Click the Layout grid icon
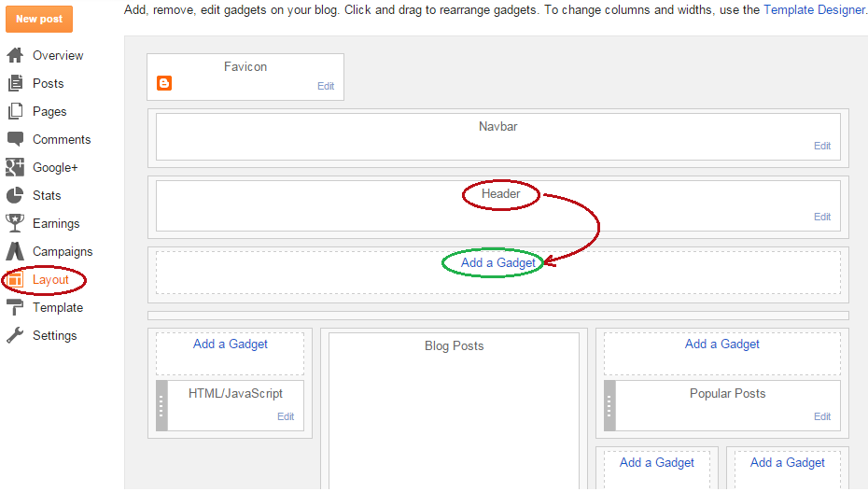Screen dimensions: 868x492 coord(15,279)
